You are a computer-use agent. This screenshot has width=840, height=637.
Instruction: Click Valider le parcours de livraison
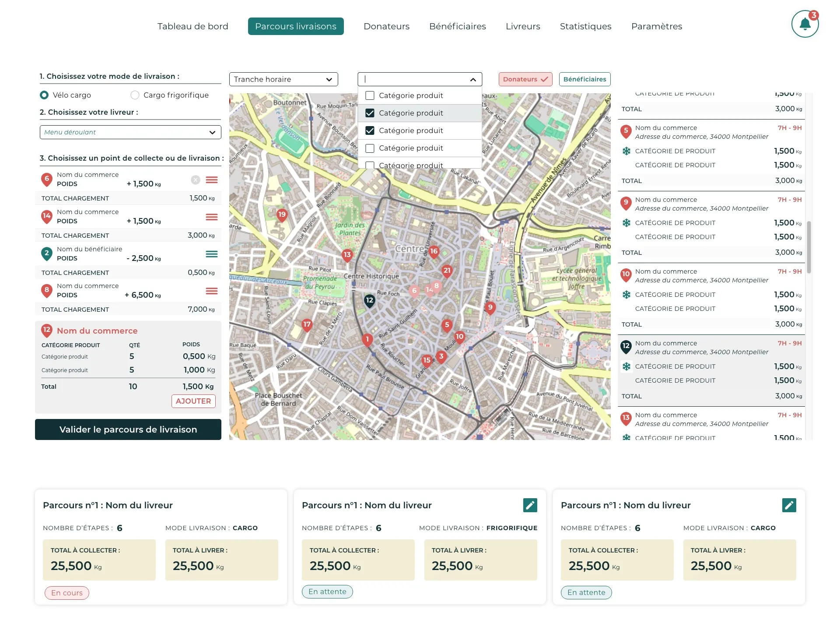click(128, 429)
